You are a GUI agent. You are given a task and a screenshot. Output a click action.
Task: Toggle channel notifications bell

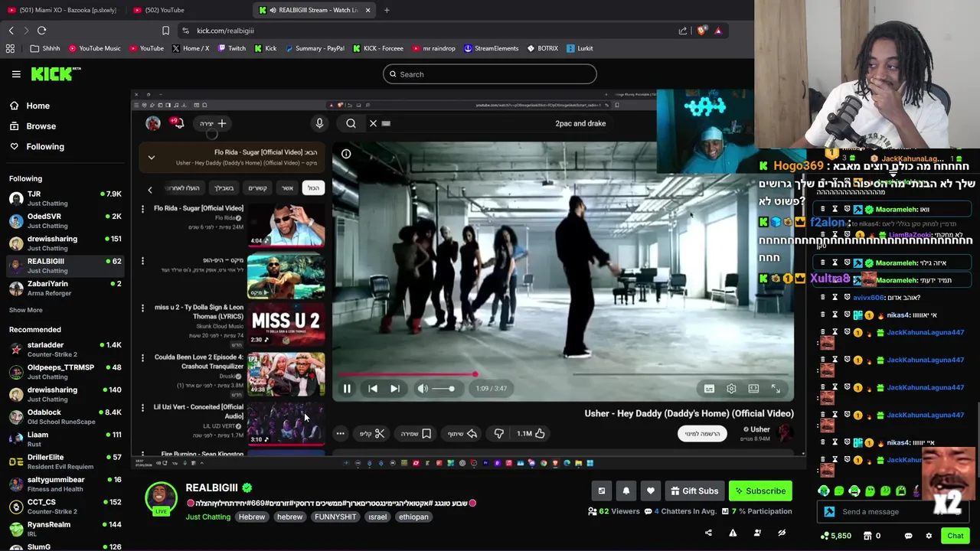626,491
